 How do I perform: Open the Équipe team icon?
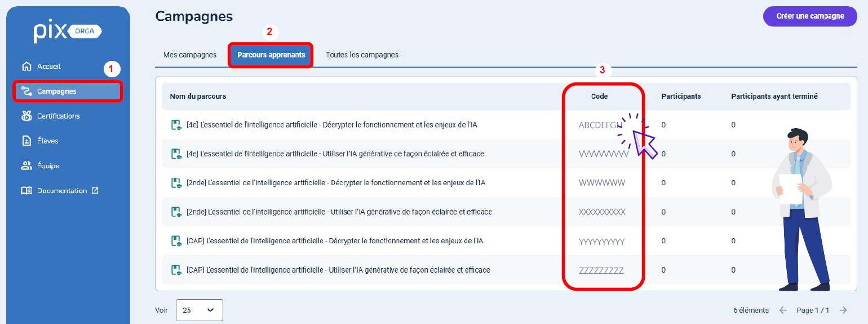(26, 166)
